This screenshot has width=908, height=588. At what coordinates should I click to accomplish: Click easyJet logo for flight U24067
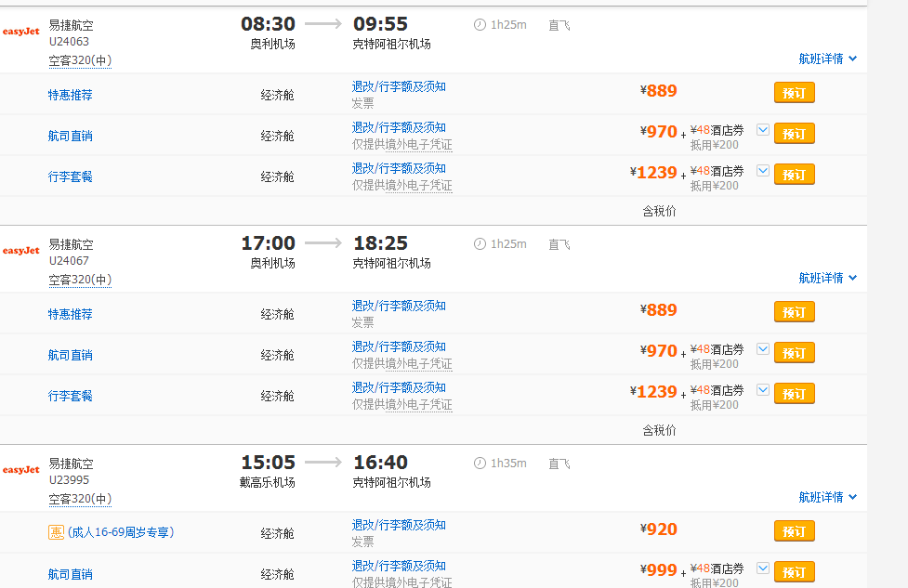pyautogui.click(x=20, y=251)
